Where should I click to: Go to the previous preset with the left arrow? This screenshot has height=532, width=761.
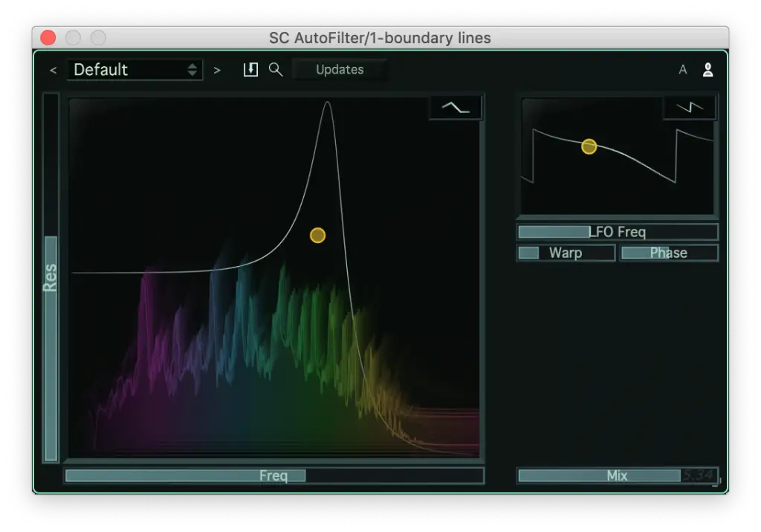point(52,69)
